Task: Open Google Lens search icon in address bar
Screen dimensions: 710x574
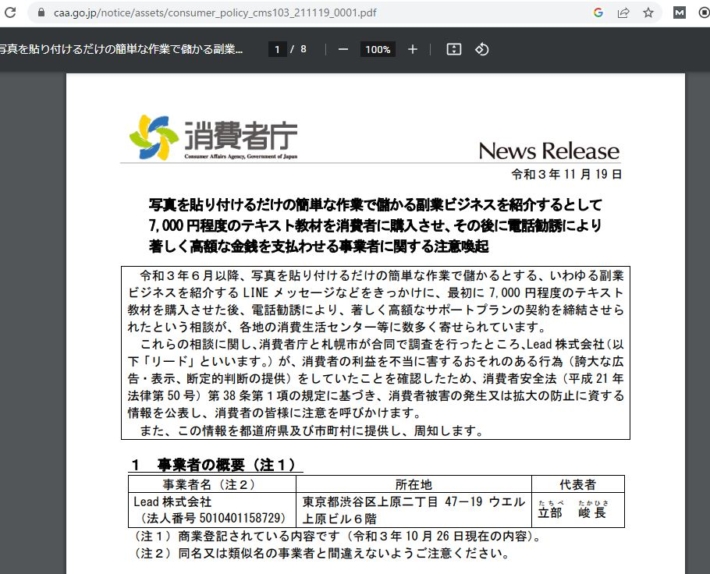Action: pyautogui.click(x=598, y=13)
